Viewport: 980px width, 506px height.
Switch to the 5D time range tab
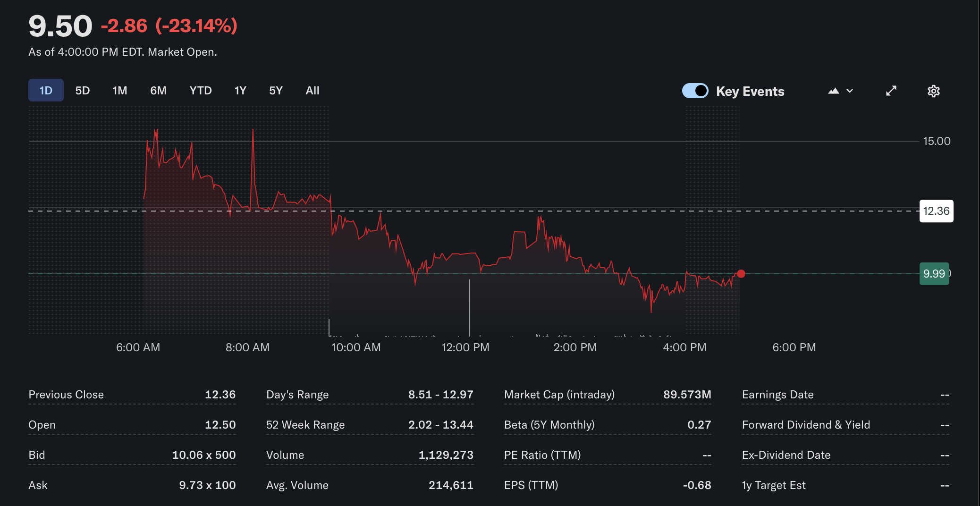(x=83, y=90)
